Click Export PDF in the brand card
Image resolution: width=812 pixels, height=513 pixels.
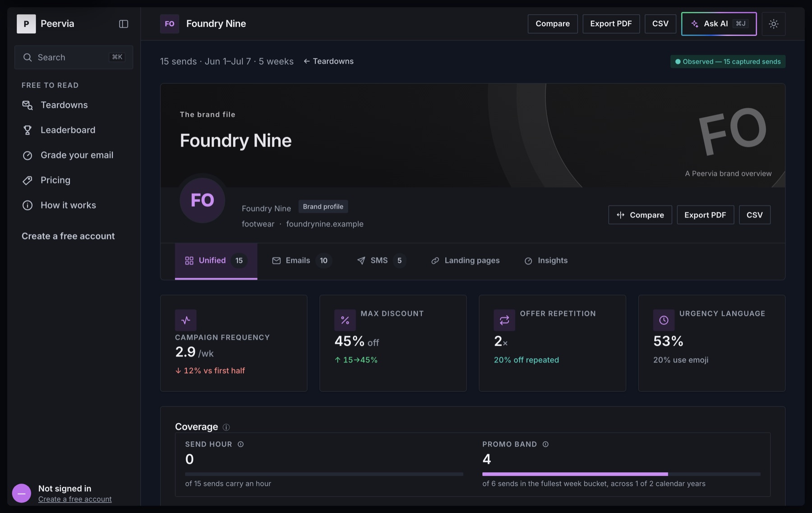(705, 215)
